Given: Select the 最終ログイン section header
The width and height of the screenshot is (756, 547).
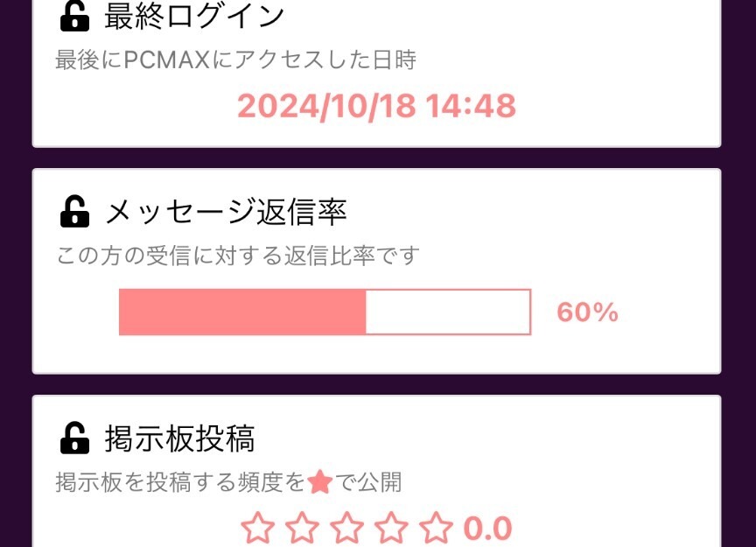Looking at the screenshot, I should 192,13.
